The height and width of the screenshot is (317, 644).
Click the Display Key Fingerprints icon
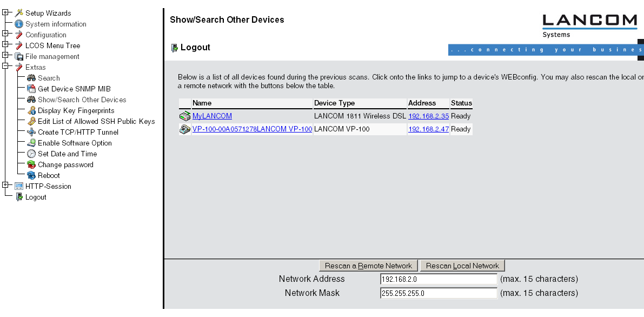[x=31, y=110]
